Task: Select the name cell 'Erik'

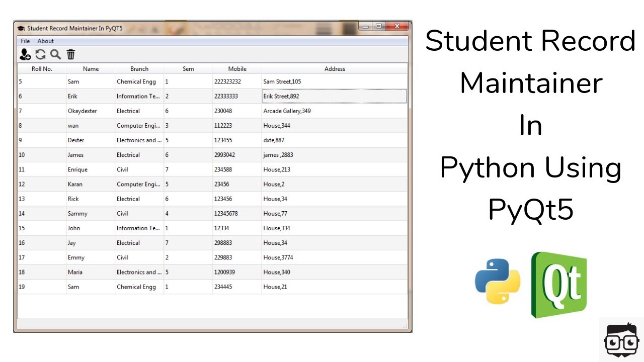Action: 91,96
